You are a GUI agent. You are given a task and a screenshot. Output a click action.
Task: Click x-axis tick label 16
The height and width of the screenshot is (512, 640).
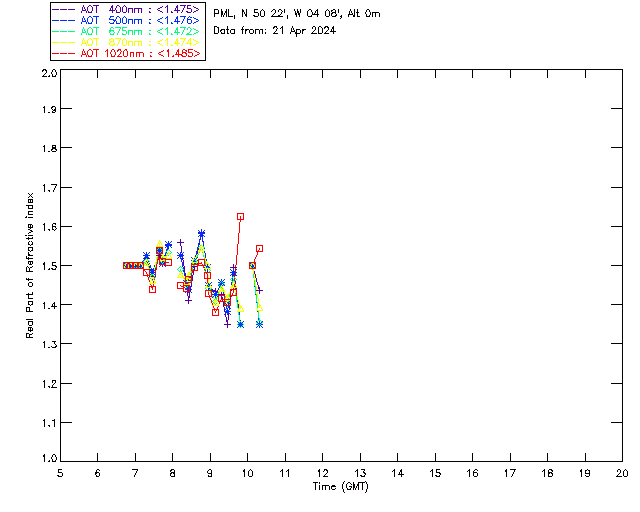(472, 473)
